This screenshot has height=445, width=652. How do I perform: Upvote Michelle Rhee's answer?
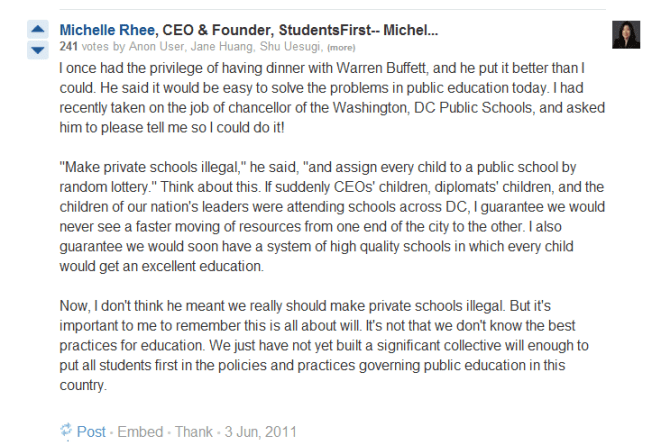tap(38, 30)
